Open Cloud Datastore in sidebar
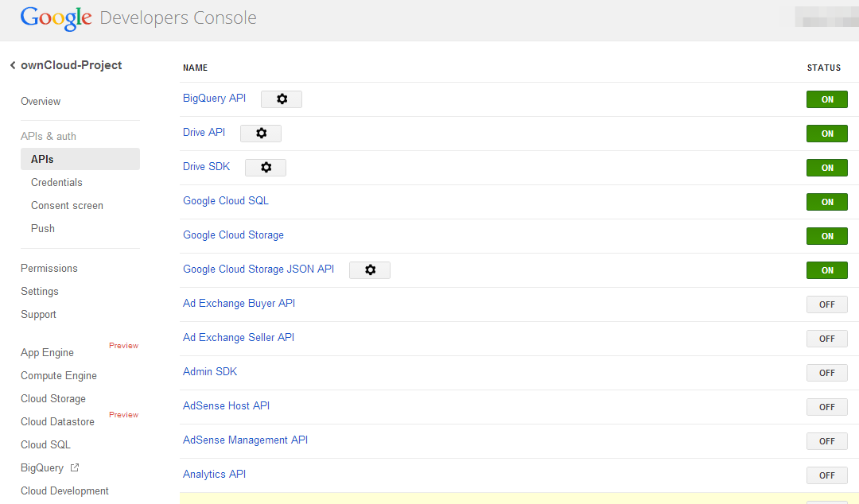The width and height of the screenshot is (859, 504). pos(57,422)
